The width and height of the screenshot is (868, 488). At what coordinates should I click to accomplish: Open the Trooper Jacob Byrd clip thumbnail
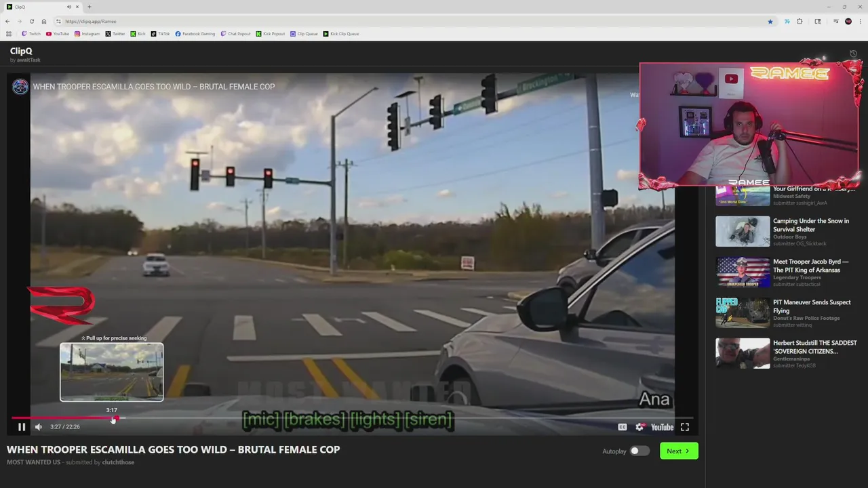pyautogui.click(x=743, y=272)
